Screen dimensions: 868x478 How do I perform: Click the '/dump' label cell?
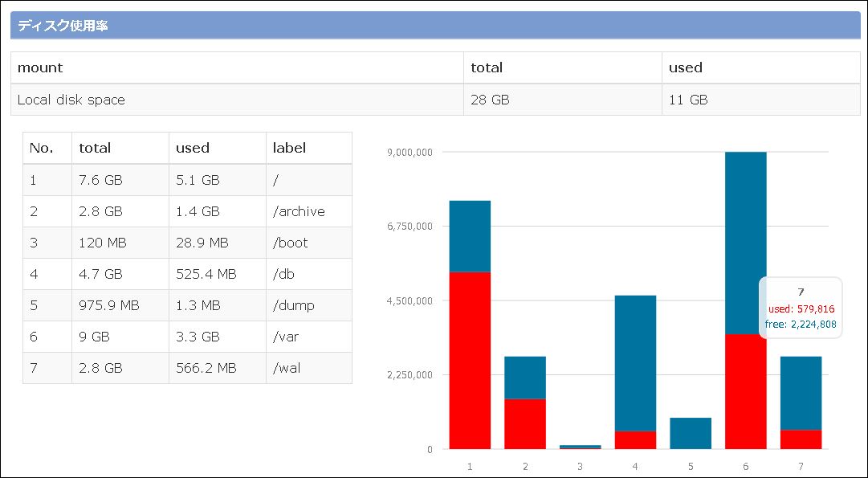point(309,305)
